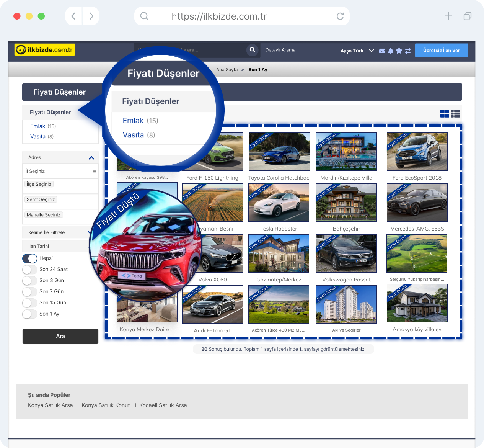Open notifications via the bell icon
This screenshot has height=448, width=484.
[391, 51]
